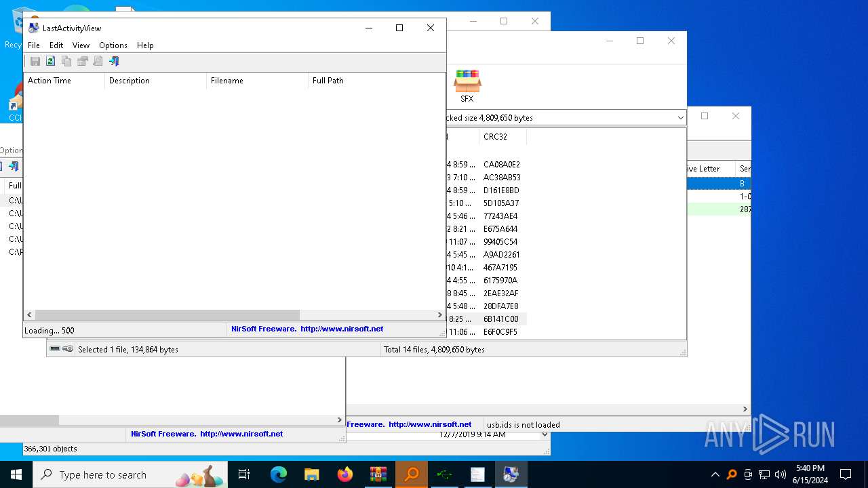
Task: Switch to WinRAR from taskbar
Action: (378, 474)
